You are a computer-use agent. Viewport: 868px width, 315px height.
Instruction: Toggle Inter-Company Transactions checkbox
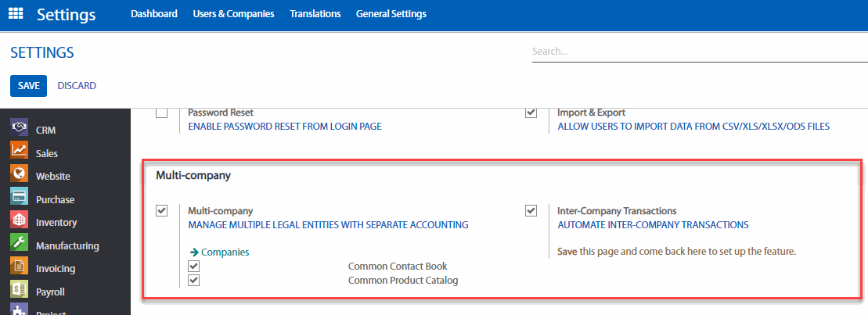tap(531, 211)
